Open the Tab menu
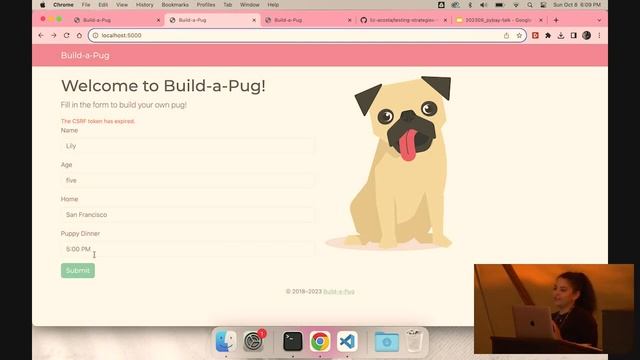The image size is (640, 360). pos(228,5)
